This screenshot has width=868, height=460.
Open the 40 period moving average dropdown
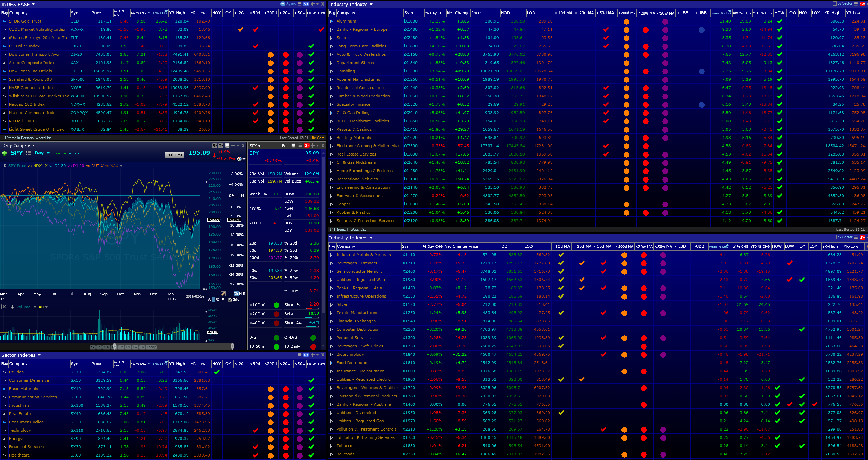[46, 307]
